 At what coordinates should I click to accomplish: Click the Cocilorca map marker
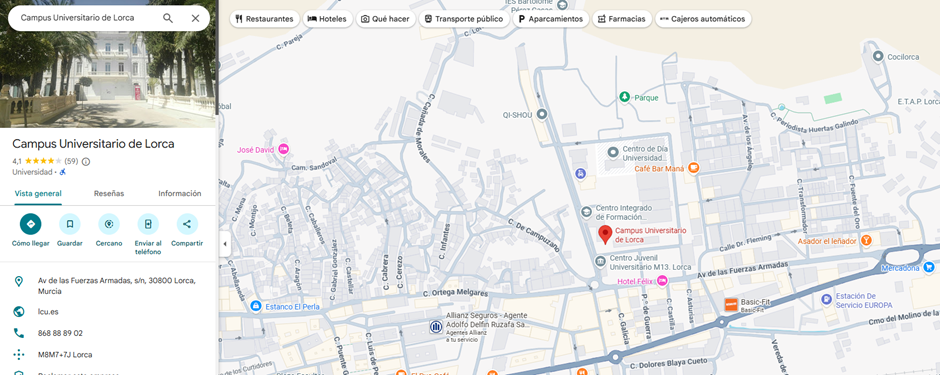click(x=878, y=56)
